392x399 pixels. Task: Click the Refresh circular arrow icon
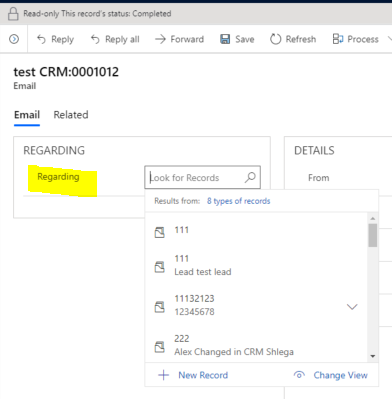[276, 39]
